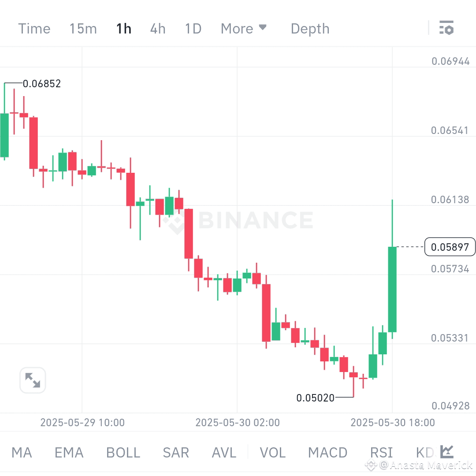Switch to the 4h timeframe tab
476x476 pixels.
pos(157,28)
